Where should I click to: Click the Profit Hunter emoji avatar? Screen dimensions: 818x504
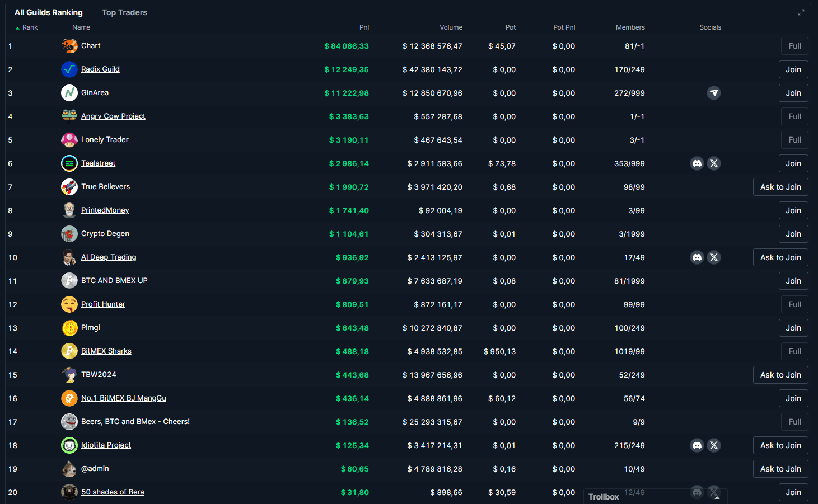pyautogui.click(x=69, y=304)
